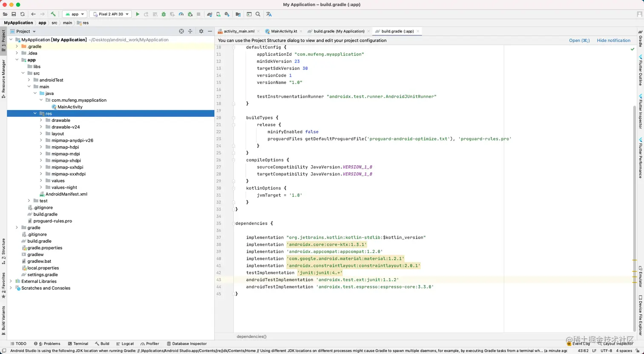
Task: Open Project panel gear settings
Action: click(x=201, y=31)
